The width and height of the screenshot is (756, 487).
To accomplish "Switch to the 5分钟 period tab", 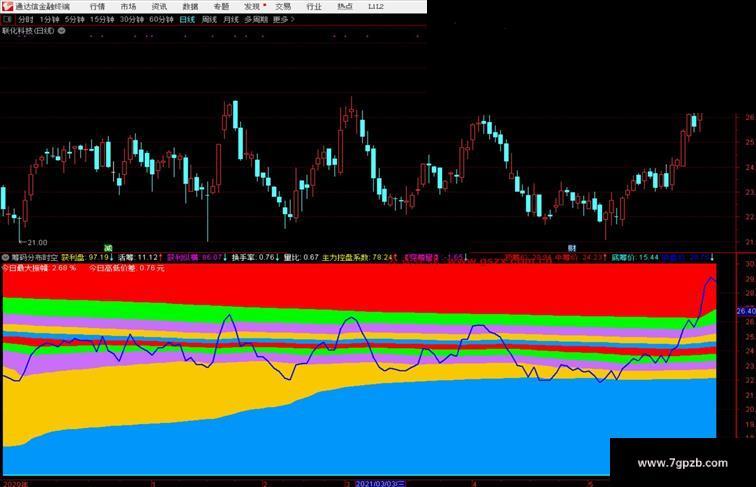I will click(75, 20).
